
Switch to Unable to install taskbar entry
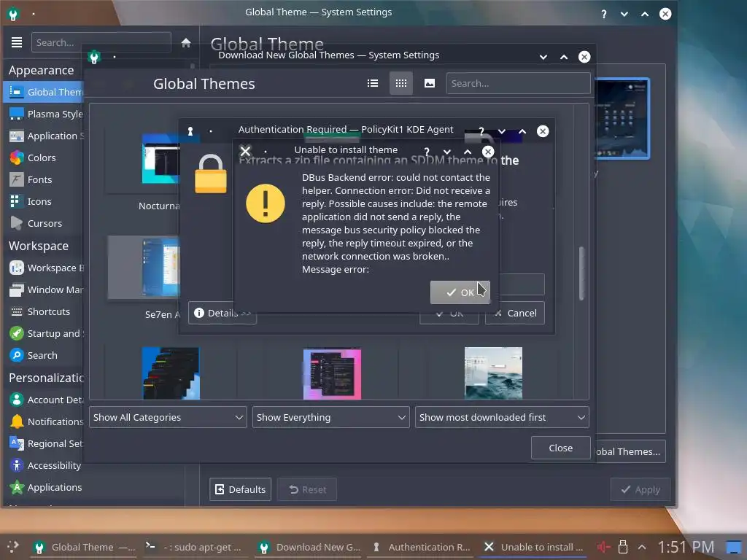tap(533, 547)
